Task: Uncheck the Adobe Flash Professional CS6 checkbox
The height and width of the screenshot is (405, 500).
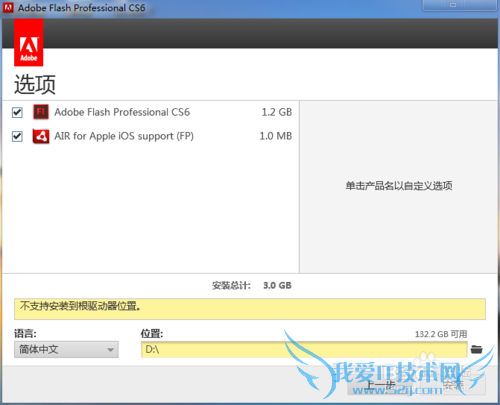Action: 17,112
